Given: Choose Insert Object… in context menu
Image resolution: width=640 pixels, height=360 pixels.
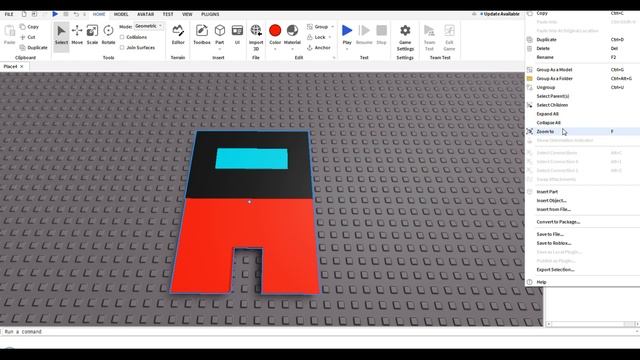Looking at the screenshot, I should coord(582,200).
